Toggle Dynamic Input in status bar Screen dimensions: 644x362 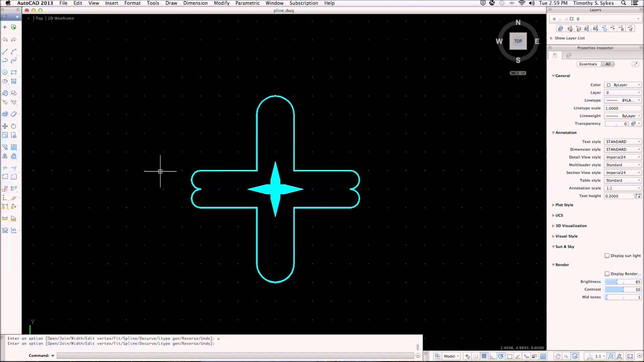point(526,356)
